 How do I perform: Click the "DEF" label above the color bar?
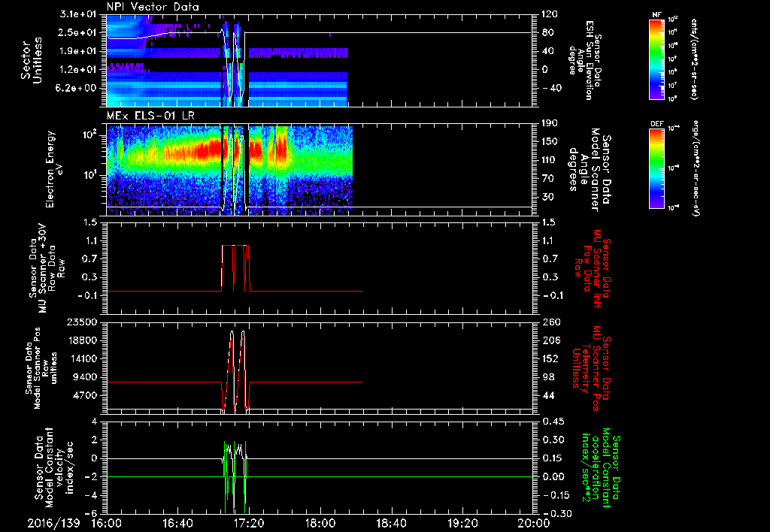pyautogui.click(x=656, y=124)
